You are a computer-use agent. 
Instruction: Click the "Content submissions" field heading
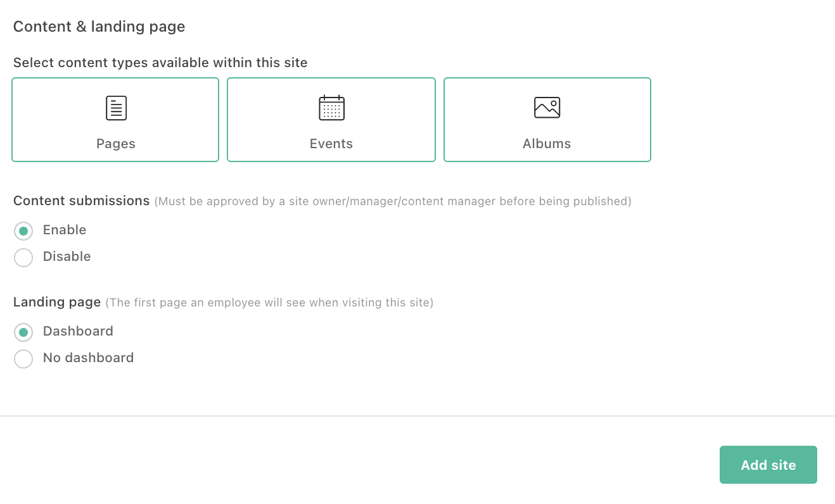tap(82, 201)
